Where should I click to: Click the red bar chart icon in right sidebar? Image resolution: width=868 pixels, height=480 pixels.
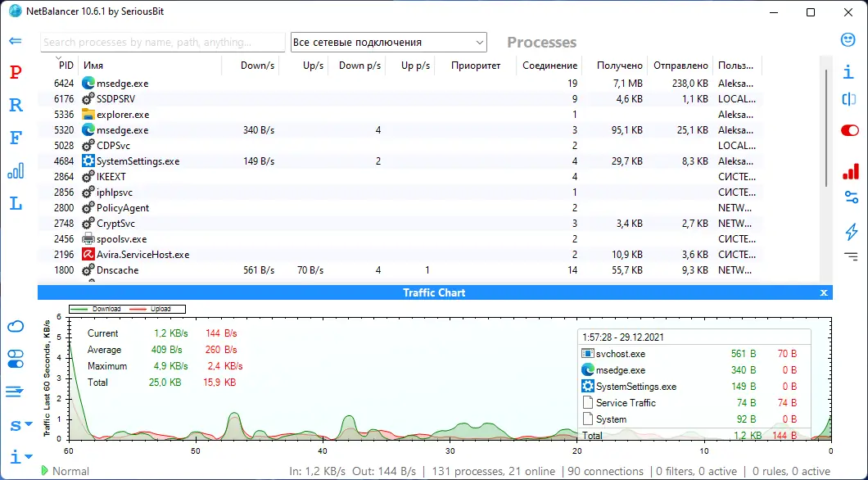(x=850, y=170)
